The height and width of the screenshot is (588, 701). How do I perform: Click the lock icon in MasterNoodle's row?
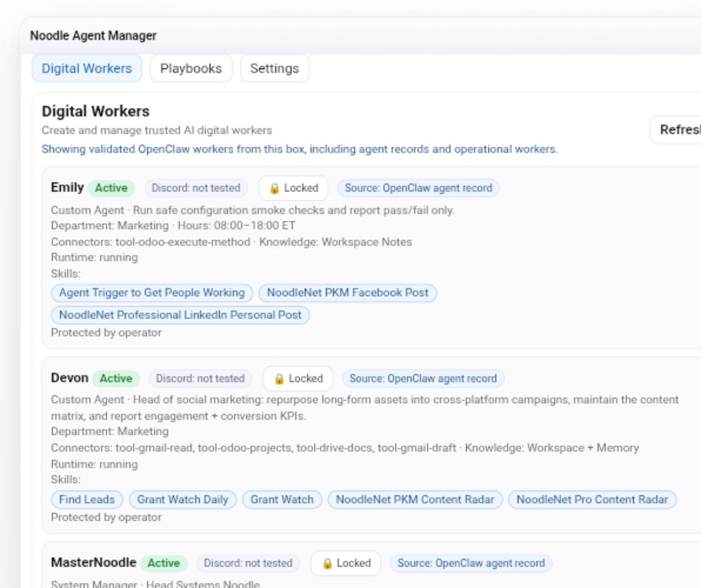pyautogui.click(x=327, y=563)
